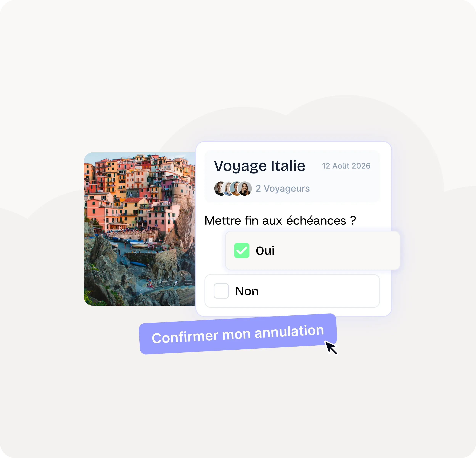Select the second traveler avatar, the blonde woman

pyautogui.click(x=228, y=189)
